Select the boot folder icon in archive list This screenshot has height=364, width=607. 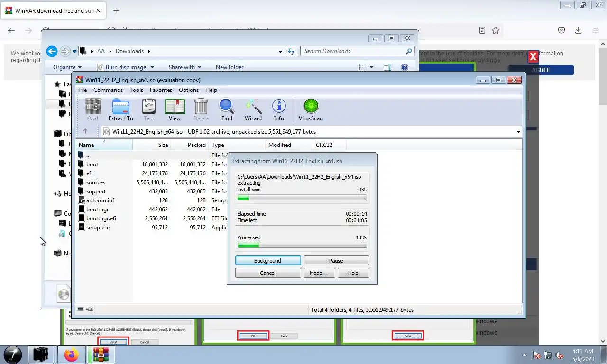[x=81, y=164]
